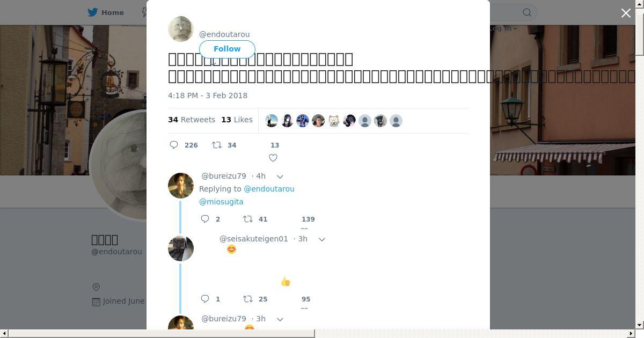The image size is (644, 338).
Task: Click the search magnifier icon
Action: click(x=527, y=12)
